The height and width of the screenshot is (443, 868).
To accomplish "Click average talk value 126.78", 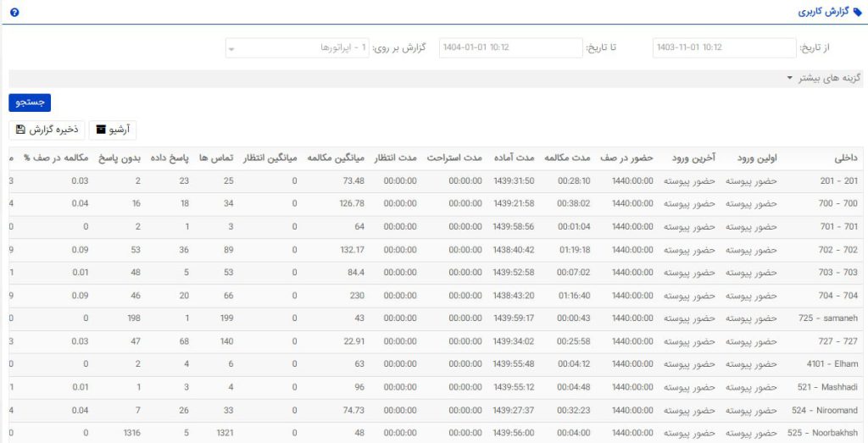I will click(352, 204).
